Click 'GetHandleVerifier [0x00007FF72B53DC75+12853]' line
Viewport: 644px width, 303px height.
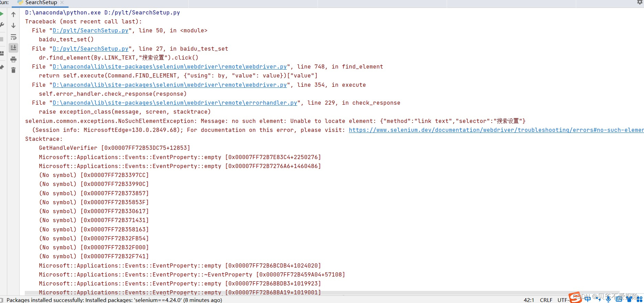[115, 148]
